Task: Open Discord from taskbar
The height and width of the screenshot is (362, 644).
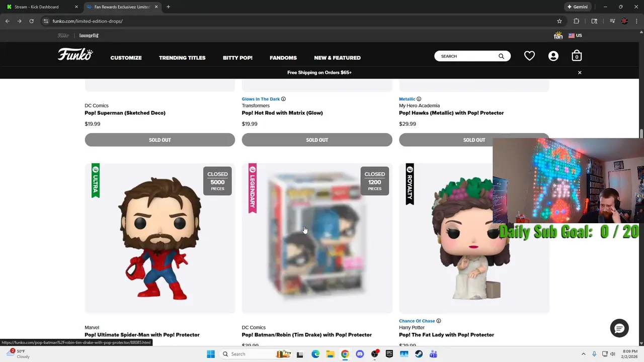Action: pos(360,354)
